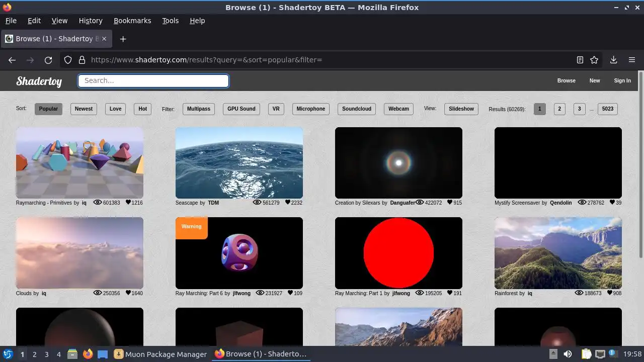Open the Edit menu
This screenshot has height=362, width=644.
tap(34, 21)
